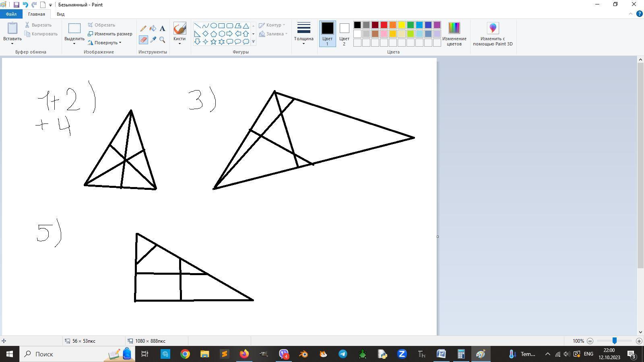Choose the Curve shape

[x=206, y=26]
